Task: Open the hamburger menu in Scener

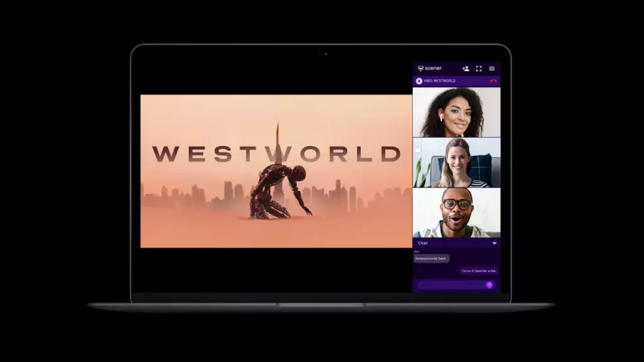Action: click(x=492, y=69)
